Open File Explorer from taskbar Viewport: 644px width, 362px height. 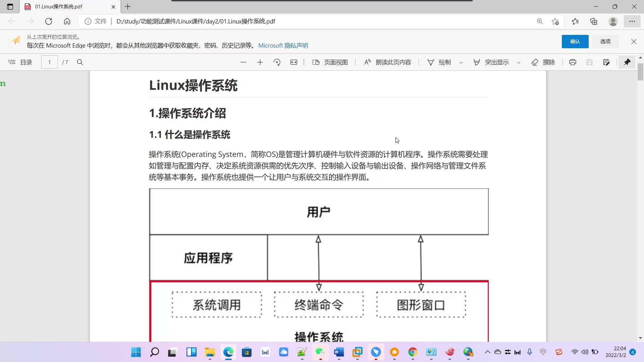[210, 352]
